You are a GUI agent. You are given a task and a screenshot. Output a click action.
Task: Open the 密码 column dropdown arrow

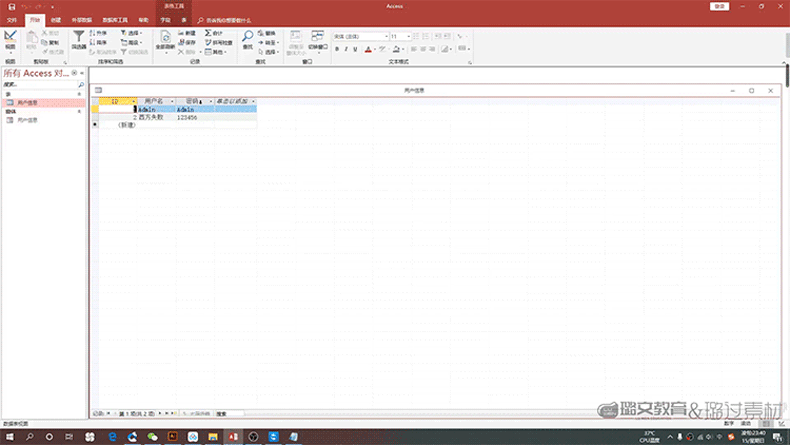pyautogui.click(x=211, y=101)
